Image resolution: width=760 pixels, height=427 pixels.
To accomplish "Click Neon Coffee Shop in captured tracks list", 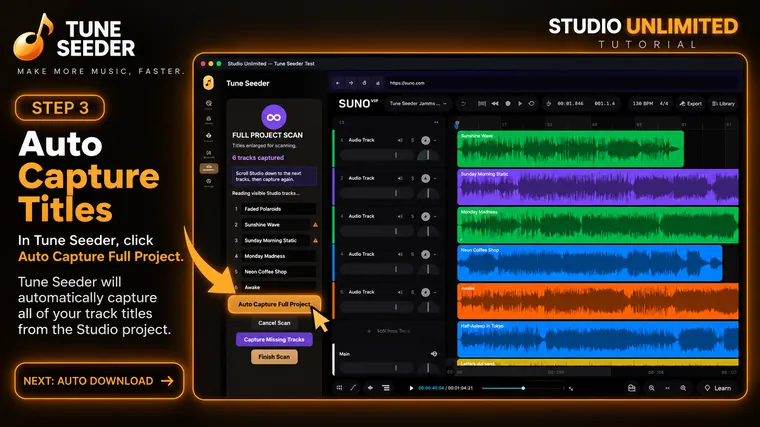I will tap(278, 271).
